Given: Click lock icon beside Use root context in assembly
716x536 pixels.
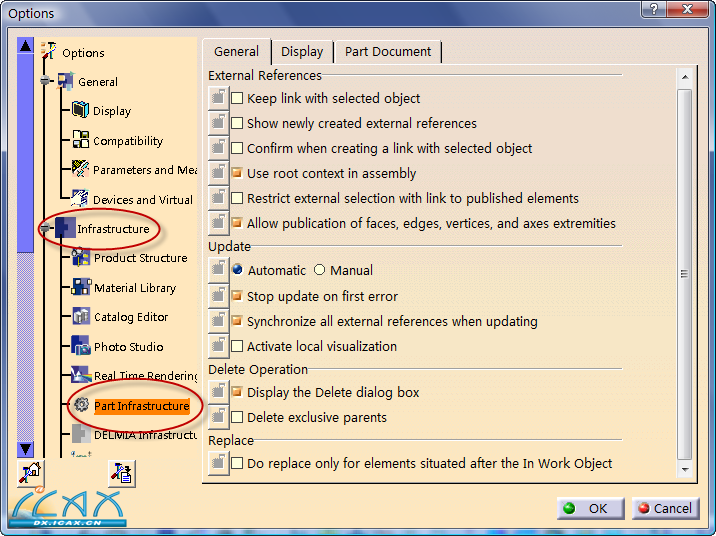Looking at the screenshot, I should pos(218,173).
